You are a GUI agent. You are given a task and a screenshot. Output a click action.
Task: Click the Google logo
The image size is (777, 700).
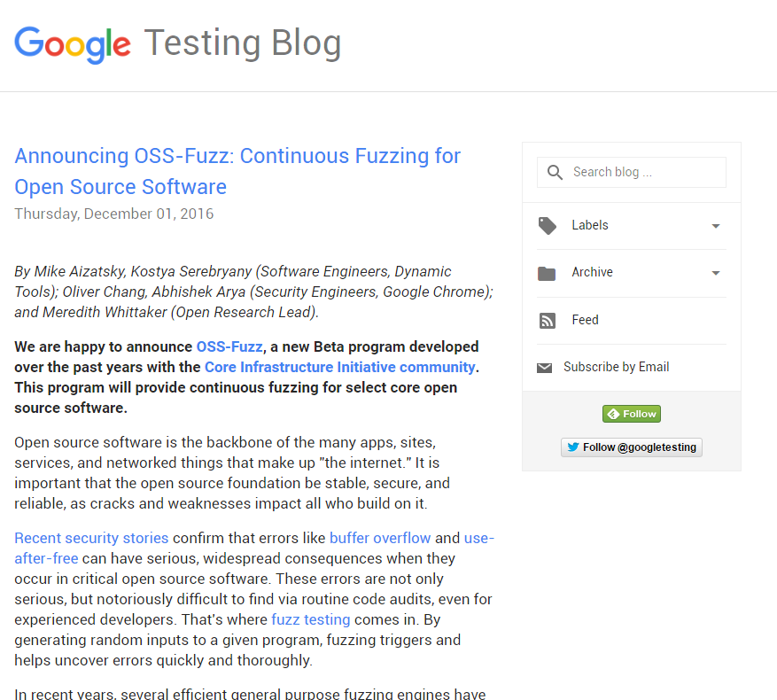point(73,43)
